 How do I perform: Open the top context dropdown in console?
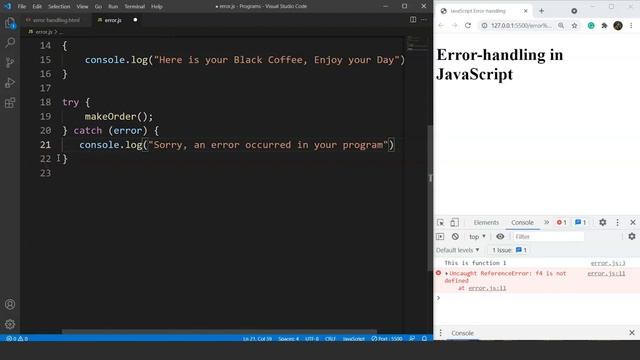click(477, 236)
